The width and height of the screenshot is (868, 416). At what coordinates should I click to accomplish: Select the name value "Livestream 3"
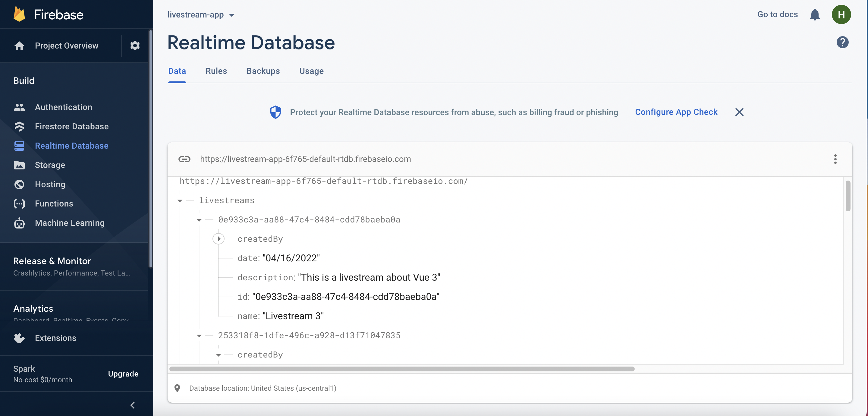[x=293, y=316]
